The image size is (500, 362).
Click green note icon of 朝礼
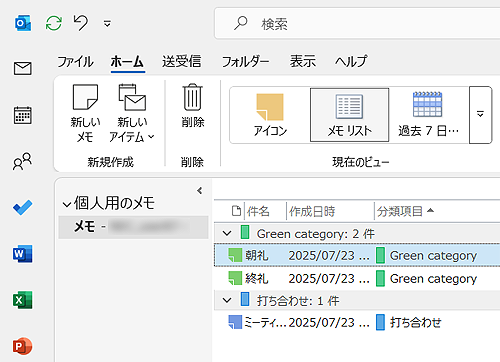(x=235, y=256)
